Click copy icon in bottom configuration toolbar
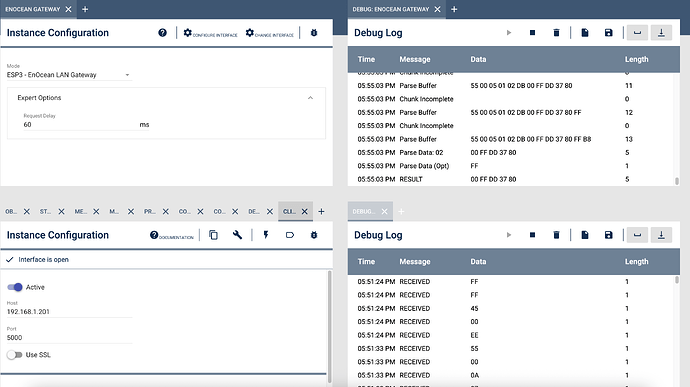Screen dimensions: 690x387 pyautogui.click(x=213, y=235)
